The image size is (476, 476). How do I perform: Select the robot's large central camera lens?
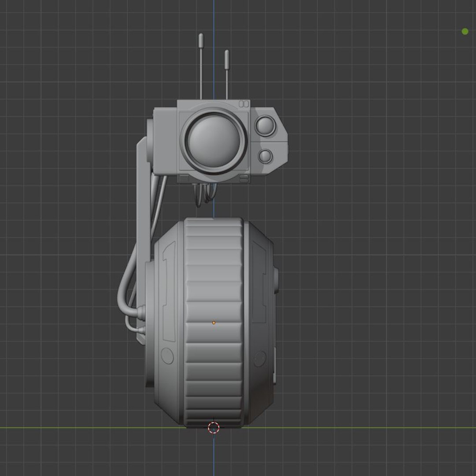click(x=214, y=141)
